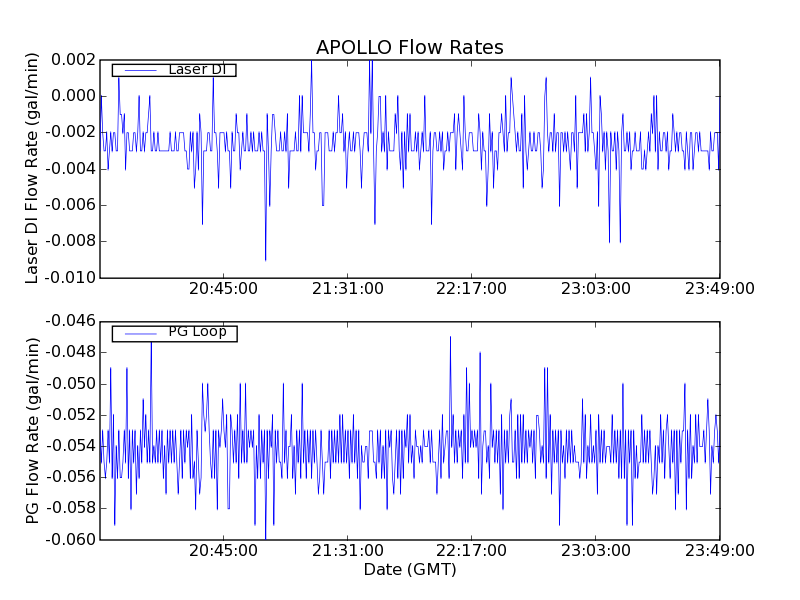Select the -0.010 y-axis tick label

pos(70,278)
